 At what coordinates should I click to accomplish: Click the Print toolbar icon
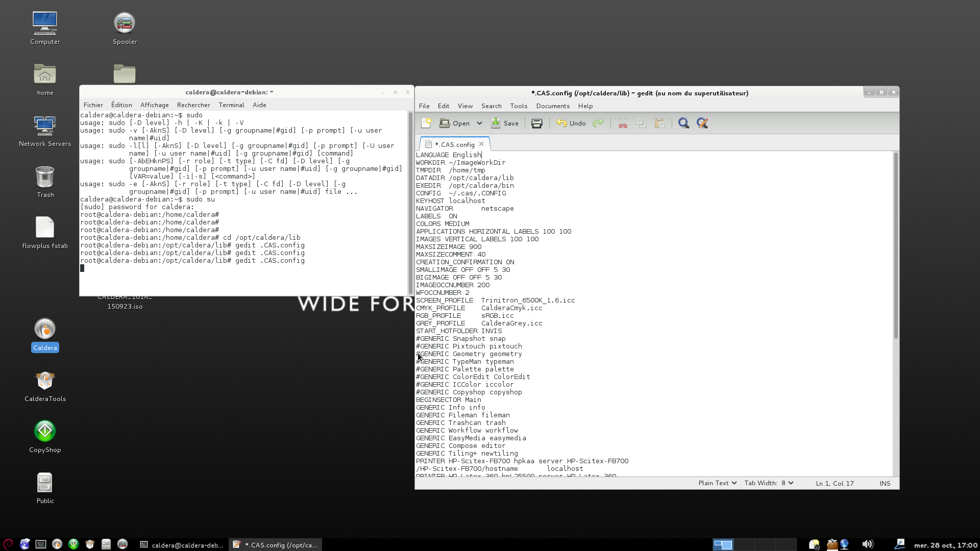point(536,123)
